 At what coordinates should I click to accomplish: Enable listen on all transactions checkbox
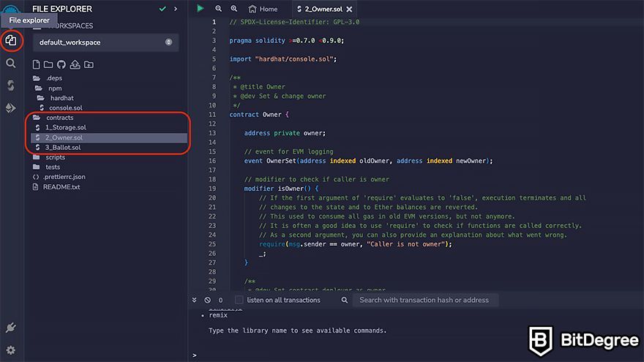click(239, 300)
